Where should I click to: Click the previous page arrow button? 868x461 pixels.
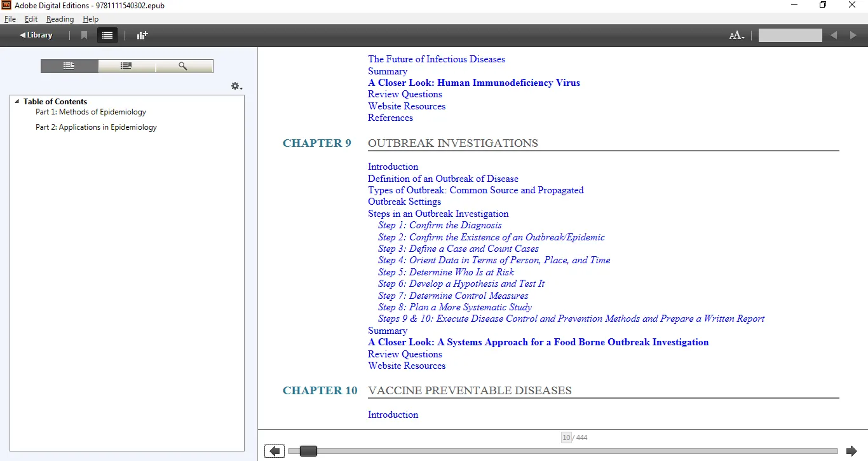pos(275,451)
